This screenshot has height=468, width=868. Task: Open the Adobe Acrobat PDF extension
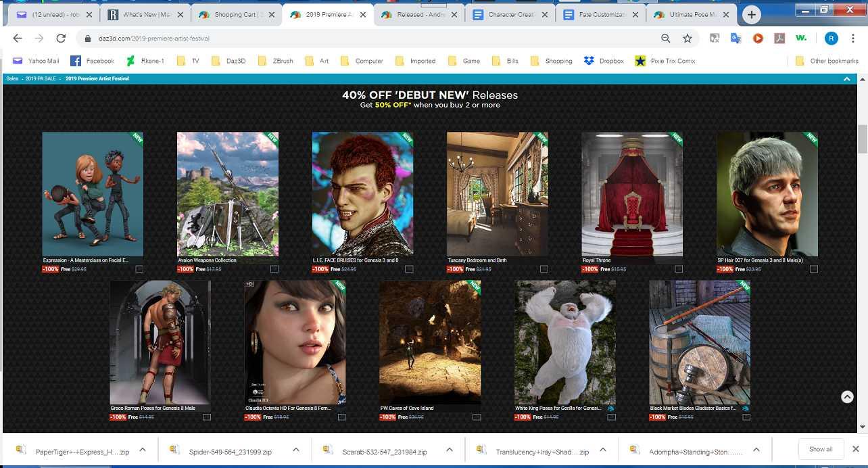tap(779, 39)
